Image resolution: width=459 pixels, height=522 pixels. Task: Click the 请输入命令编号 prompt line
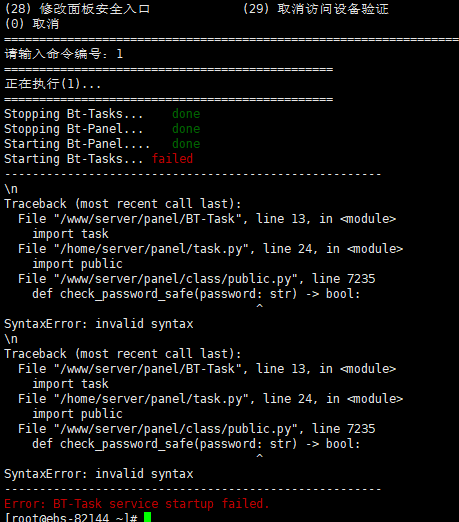pos(64,54)
